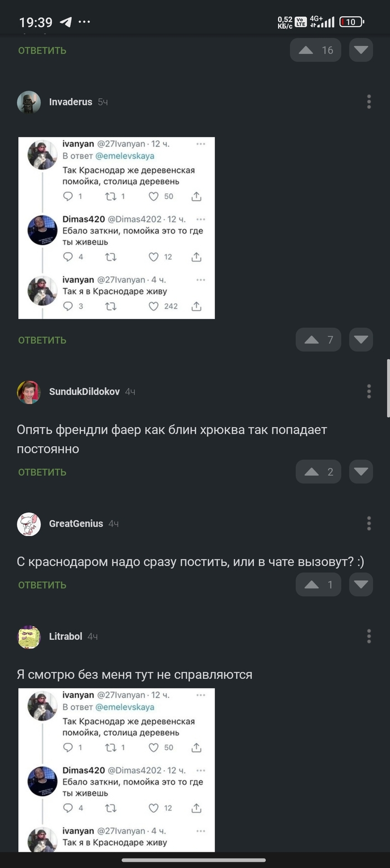Upvote the top comment showing 16

click(315, 50)
